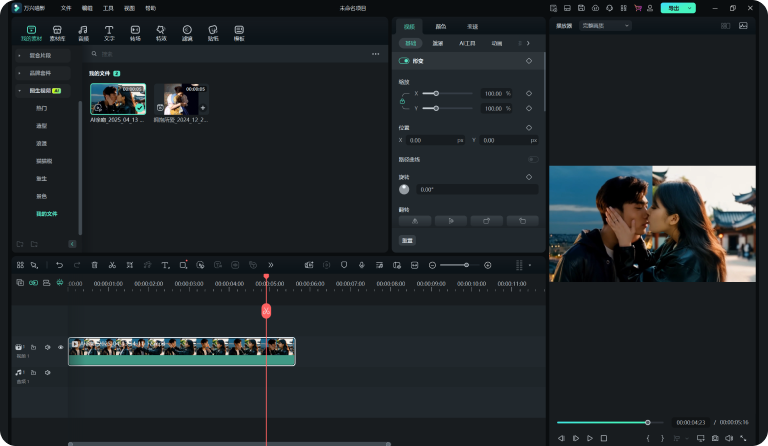The image size is (768, 446).
Task: Click the 重置 (Reset) button
Action: (408, 241)
